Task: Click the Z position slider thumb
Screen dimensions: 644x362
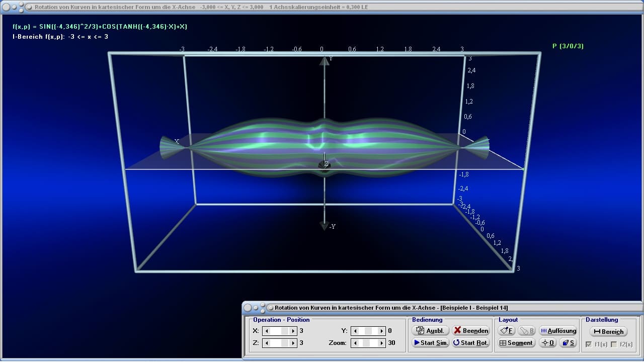Action: pyautogui.click(x=285, y=343)
